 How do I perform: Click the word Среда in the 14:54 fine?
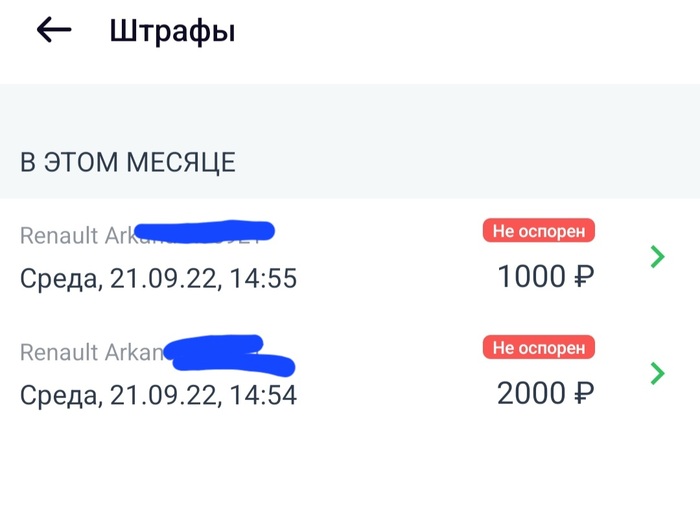[58, 395]
